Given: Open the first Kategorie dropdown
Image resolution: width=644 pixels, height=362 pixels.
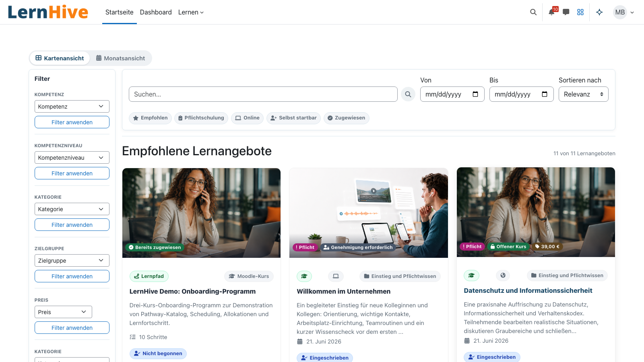Looking at the screenshot, I should 72,209.
